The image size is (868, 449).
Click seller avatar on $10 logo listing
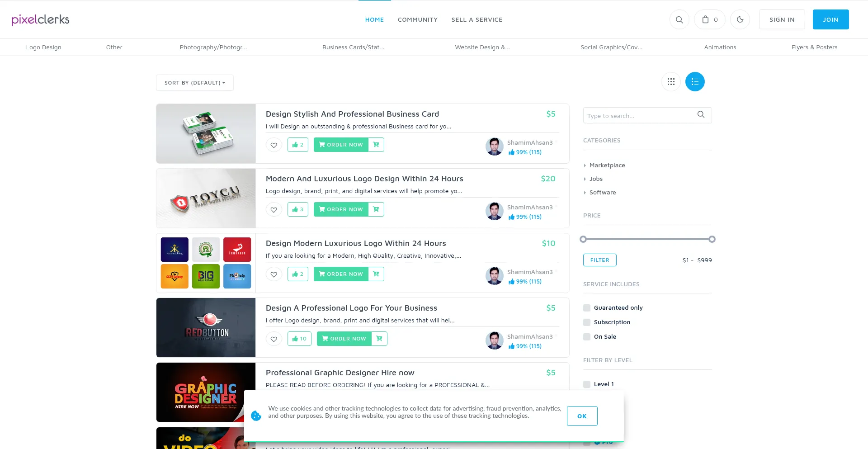click(495, 276)
